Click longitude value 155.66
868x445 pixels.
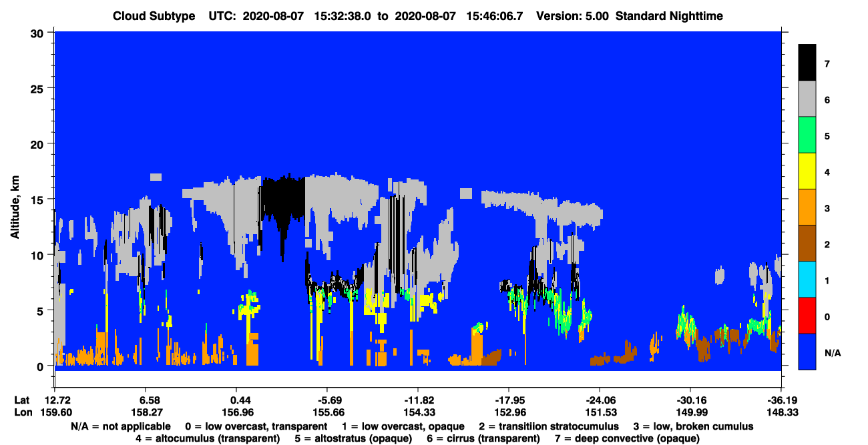[x=327, y=413]
